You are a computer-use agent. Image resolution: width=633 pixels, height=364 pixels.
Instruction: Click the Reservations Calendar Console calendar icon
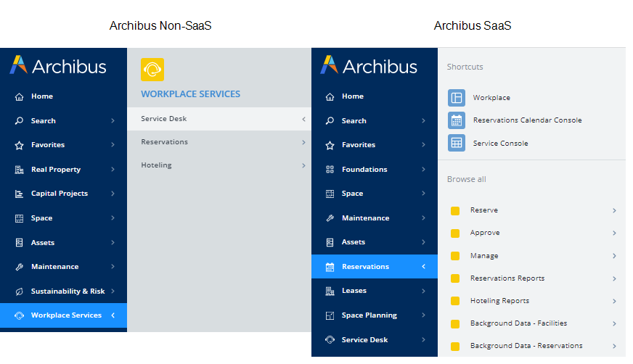click(x=457, y=120)
